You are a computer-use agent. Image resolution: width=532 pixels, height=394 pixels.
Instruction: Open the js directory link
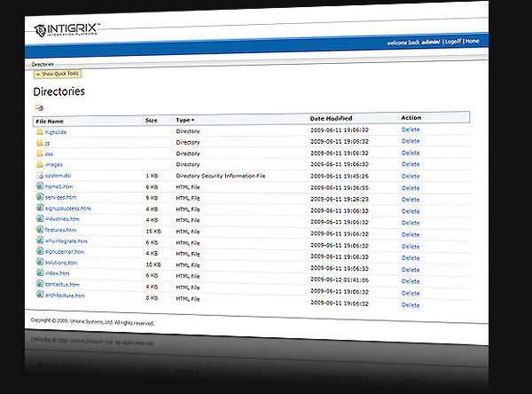click(x=47, y=143)
